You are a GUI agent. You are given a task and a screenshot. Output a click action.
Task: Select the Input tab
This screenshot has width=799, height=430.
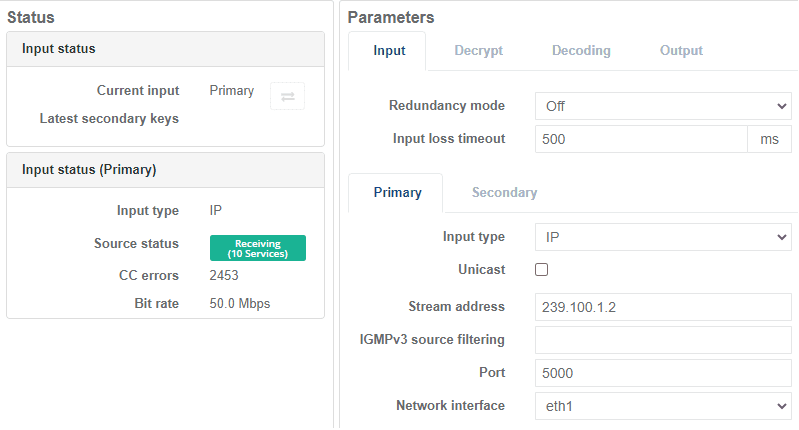click(389, 51)
